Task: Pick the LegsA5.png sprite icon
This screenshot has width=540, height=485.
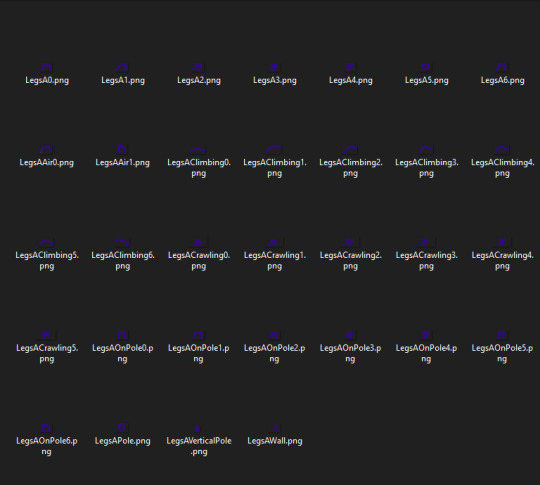Action: coord(426,67)
